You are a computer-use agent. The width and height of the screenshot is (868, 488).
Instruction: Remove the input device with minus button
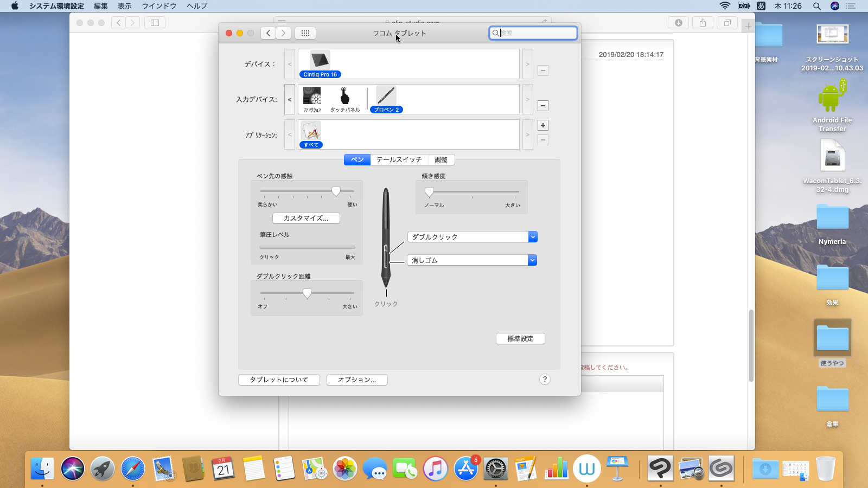543,106
